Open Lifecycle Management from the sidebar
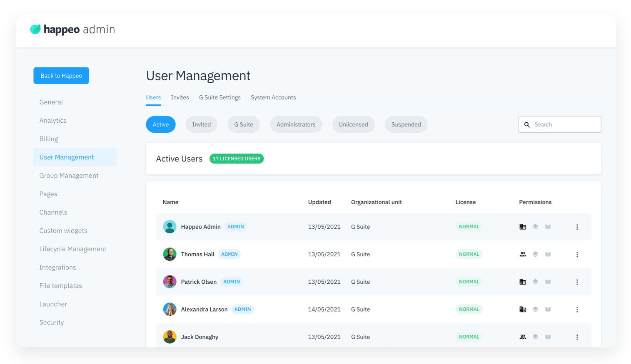 (73, 249)
